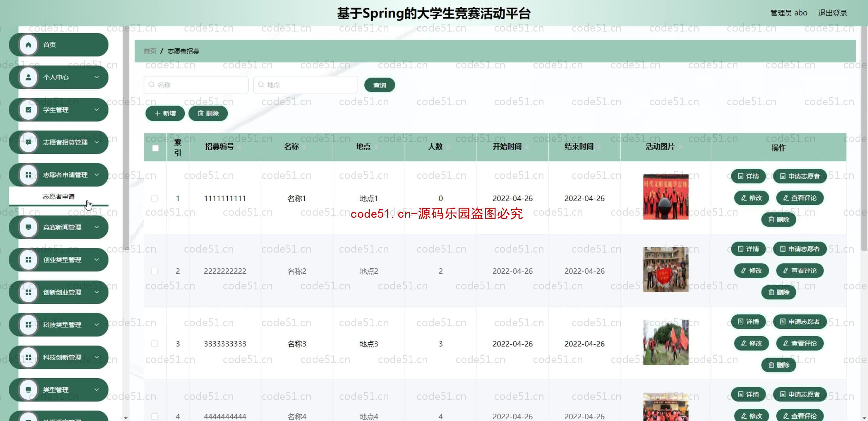Expand 创业类型管理 chevron
This screenshot has height=421, width=868.
tap(97, 259)
